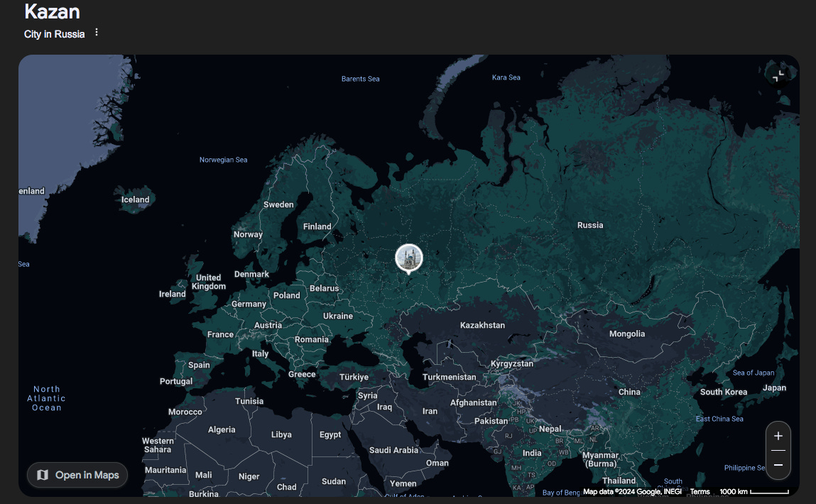
Task: Click the Kyrgyzstan country label
Action: (x=512, y=364)
